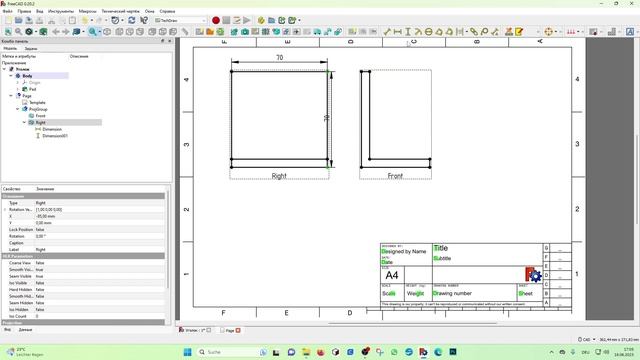Switch to the Данные properties tab
Screen dimensions: 640x360
[25, 330]
